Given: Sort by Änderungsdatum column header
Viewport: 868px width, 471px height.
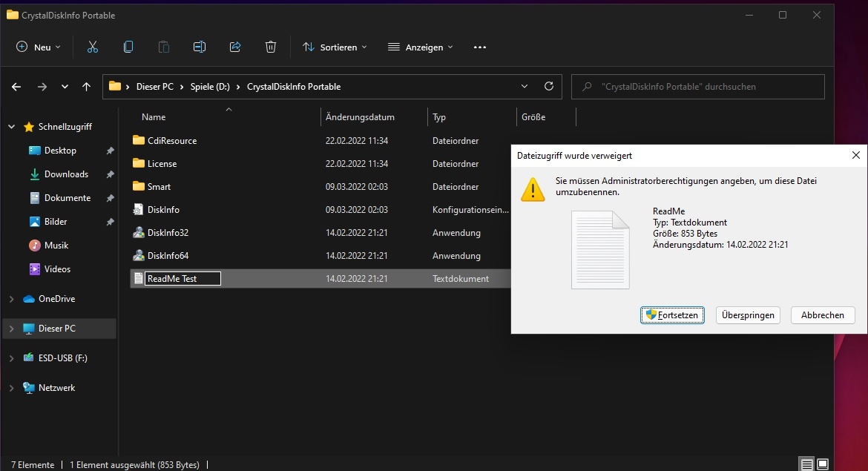Looking at the screenshot, I should (x=360, y=116).
